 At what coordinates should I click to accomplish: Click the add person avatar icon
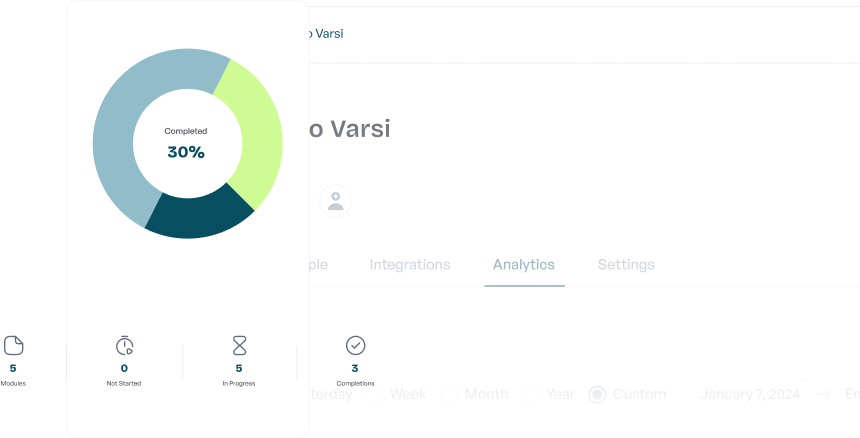tap(336, 201)
